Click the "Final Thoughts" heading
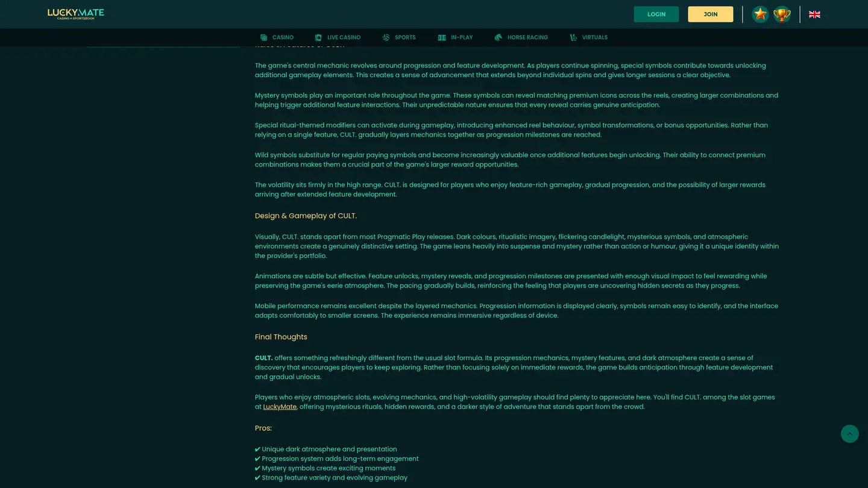This screenshot has width=868, height=488. click(281, 337)
